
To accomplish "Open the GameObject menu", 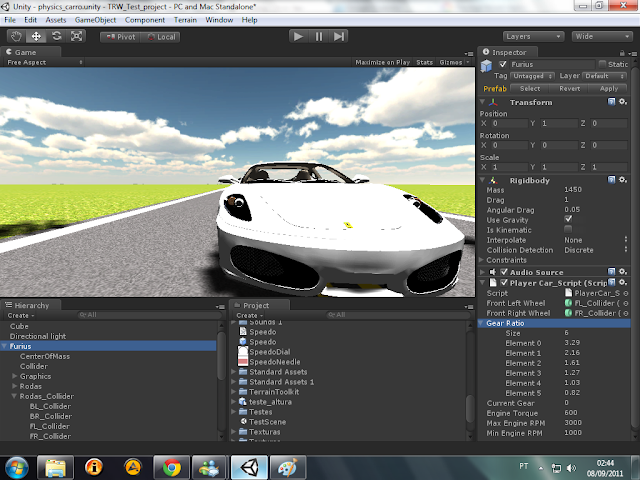I will click(96, 20).
